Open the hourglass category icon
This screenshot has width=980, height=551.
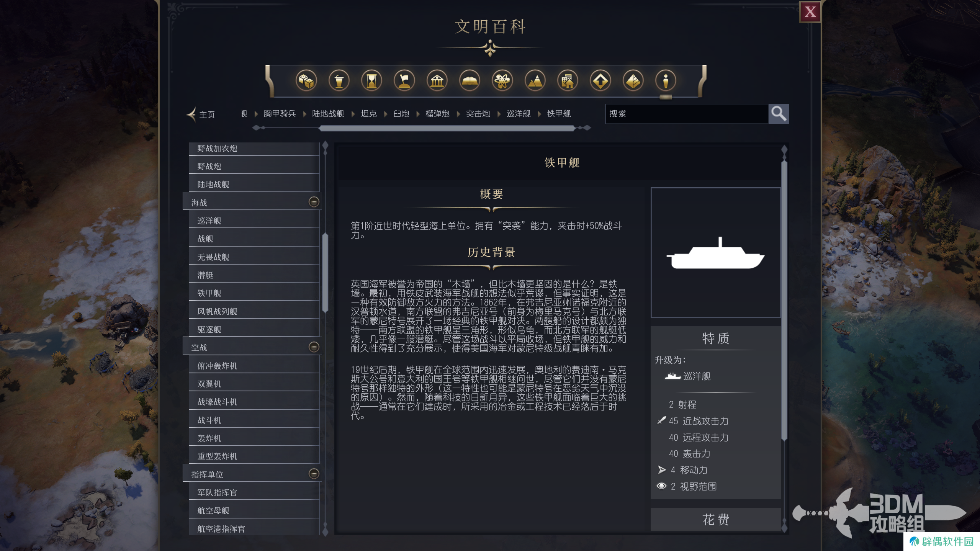pos(371,81)
